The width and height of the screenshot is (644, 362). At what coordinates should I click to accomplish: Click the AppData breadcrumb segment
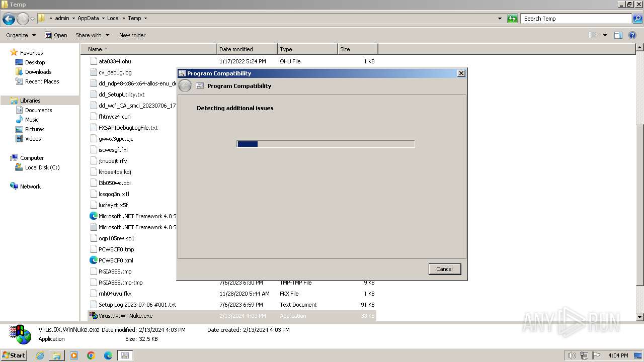click(88, 18)
